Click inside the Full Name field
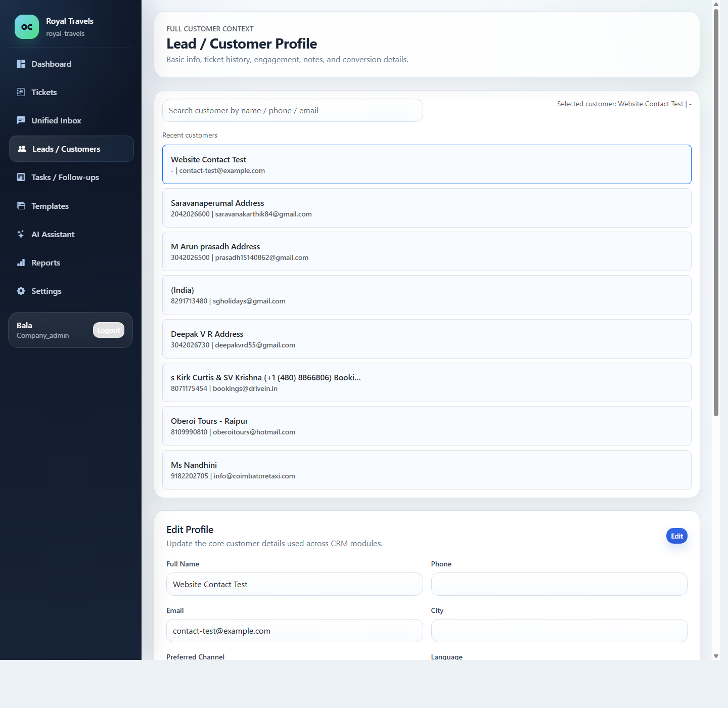Screen dimensions: 728x708 click(294, 584)
